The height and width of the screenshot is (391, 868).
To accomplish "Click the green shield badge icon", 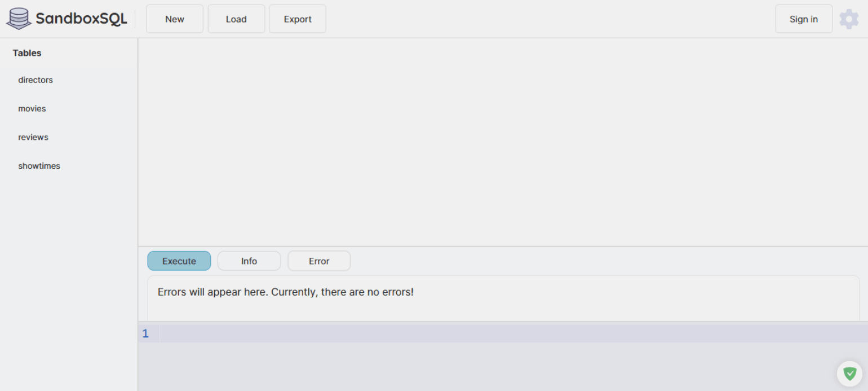I will tap(849, 374).
